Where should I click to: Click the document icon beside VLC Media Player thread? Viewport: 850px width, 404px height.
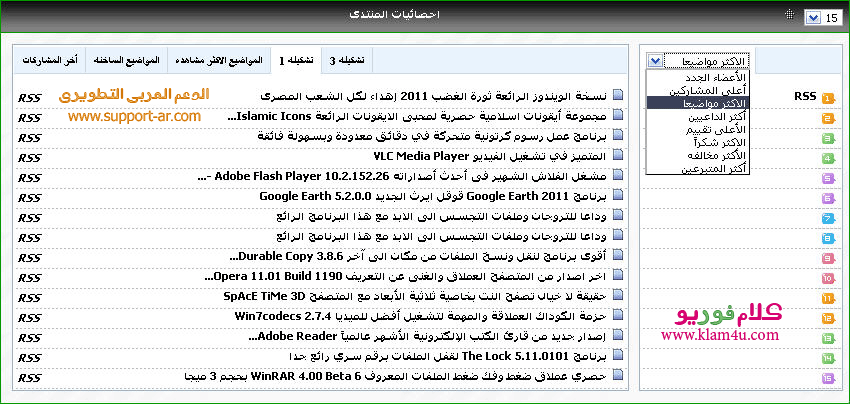click(x=617, y=156)
